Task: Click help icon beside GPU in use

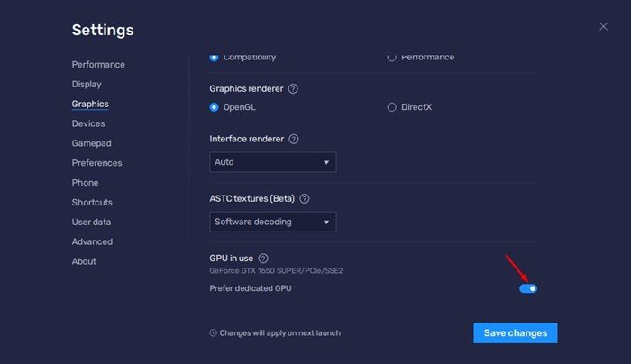Action: click(263, 259)
